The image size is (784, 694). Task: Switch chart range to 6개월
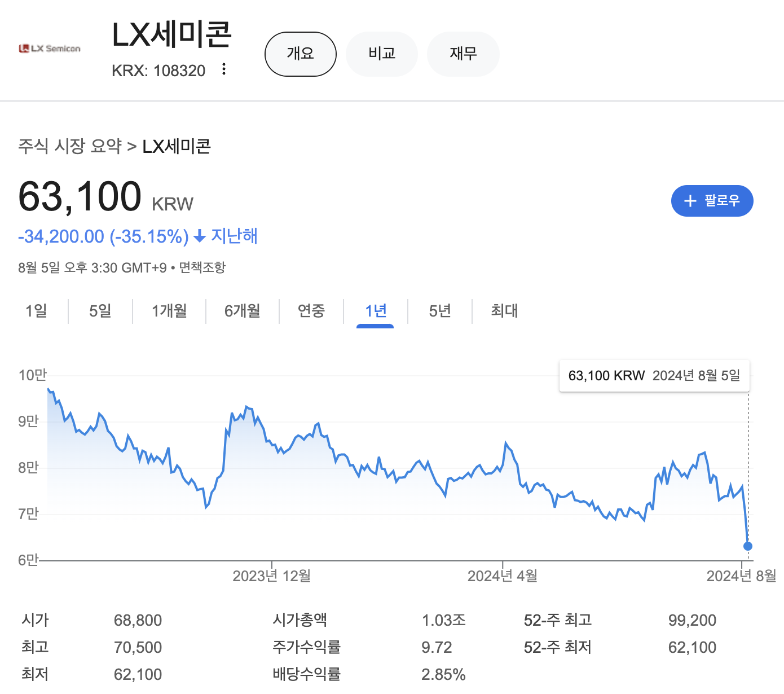click(x=243, y=311)
